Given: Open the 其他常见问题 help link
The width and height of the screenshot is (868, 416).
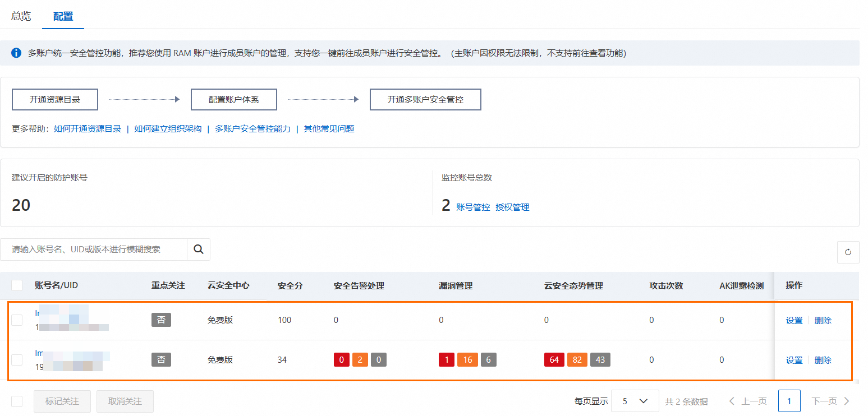Looking at the screenshot, I should (x=329, y=129).
